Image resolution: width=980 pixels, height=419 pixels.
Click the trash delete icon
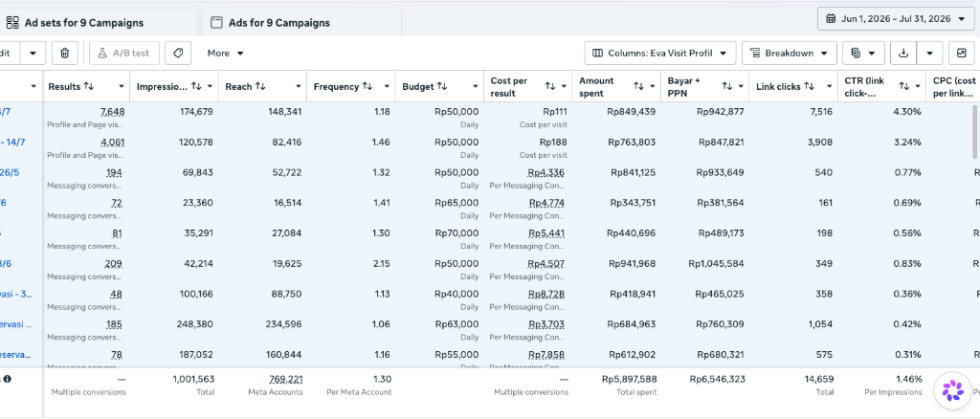coord(65,53)
